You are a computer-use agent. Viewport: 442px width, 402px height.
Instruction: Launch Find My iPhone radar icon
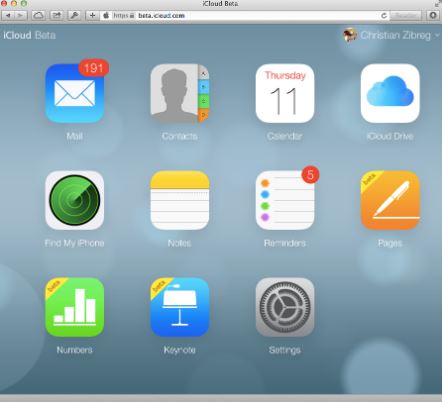click(x=75, y=200)
